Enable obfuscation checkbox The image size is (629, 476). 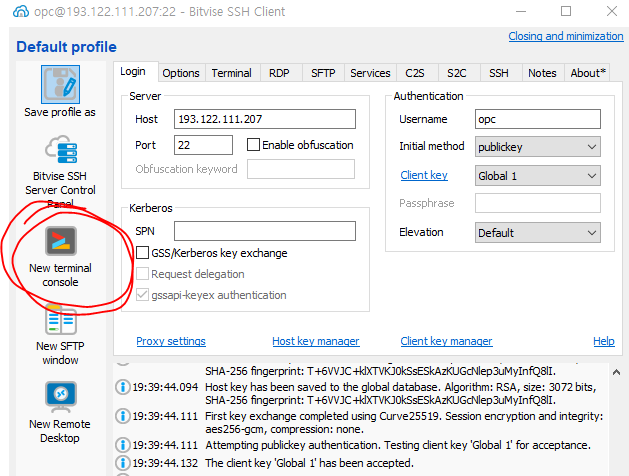pos(253,145)
